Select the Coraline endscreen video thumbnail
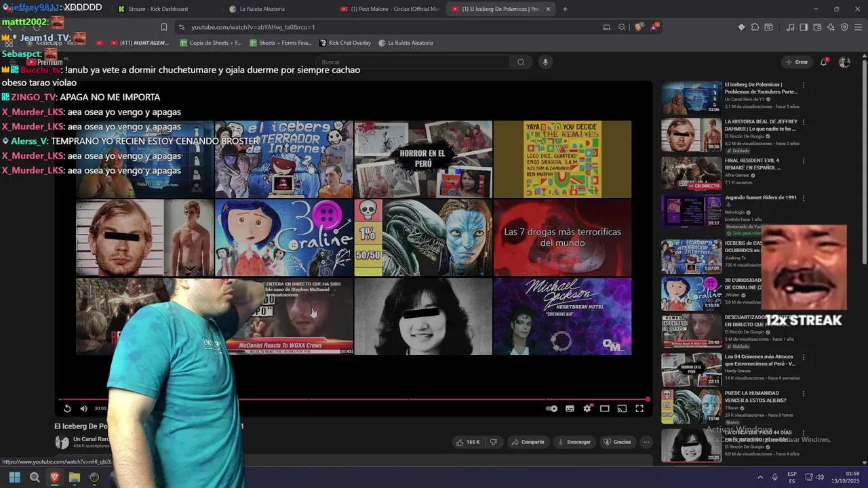This screenshot has height=488, width=868. click(284, 237)
